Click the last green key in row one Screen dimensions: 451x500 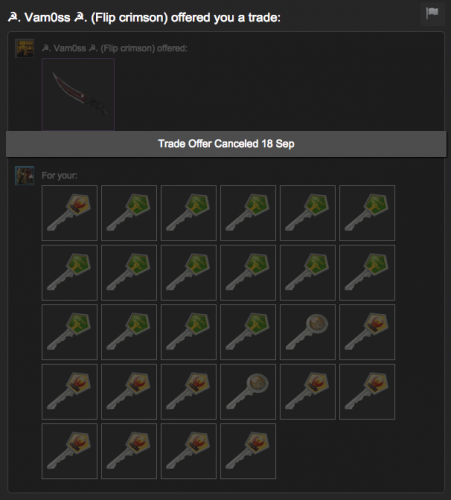tap(367, 213)
